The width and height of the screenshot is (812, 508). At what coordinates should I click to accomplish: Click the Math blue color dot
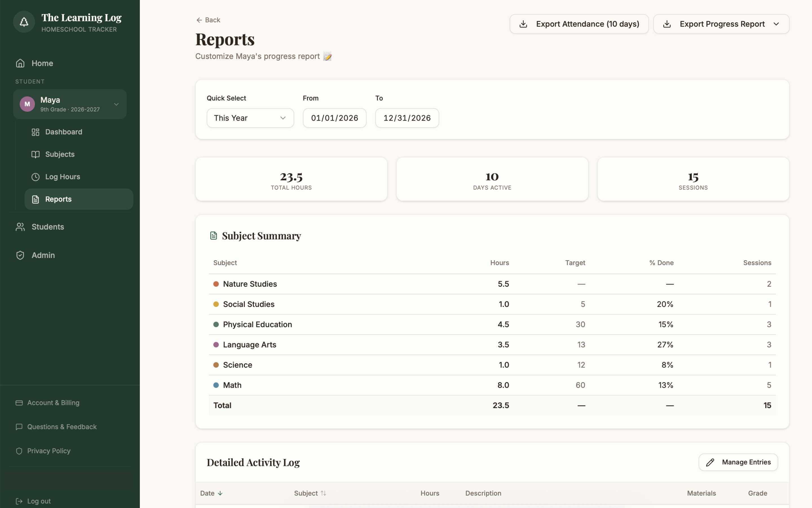click(216, 385)
